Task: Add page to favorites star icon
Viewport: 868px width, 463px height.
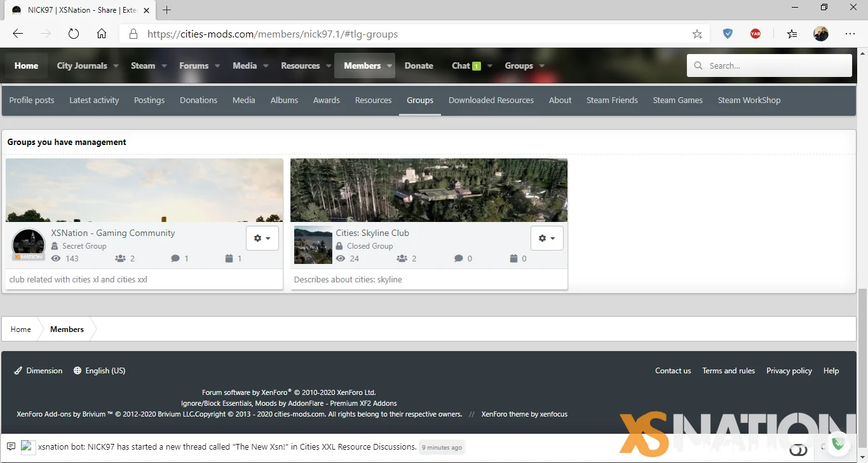Action: point(697,34)
